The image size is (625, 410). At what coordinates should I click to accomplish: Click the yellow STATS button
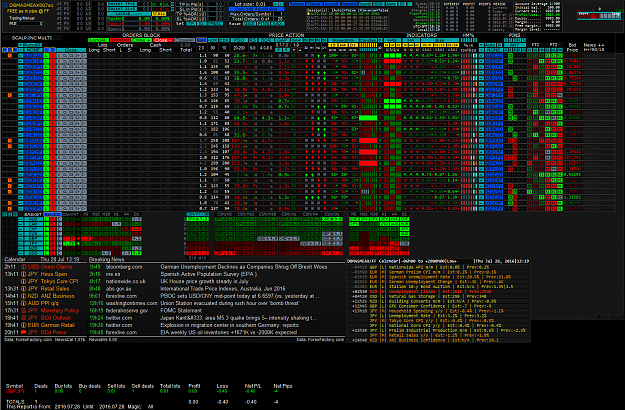(159, 14)
